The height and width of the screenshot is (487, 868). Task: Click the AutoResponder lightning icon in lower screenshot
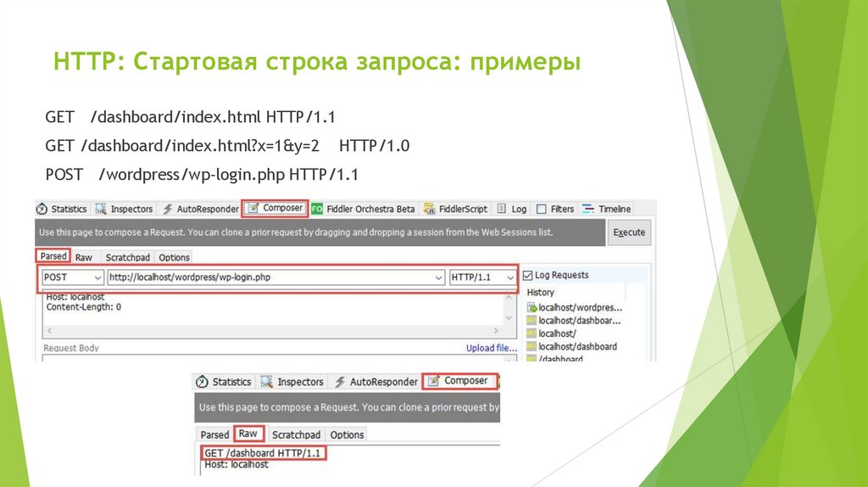point(340,382)
